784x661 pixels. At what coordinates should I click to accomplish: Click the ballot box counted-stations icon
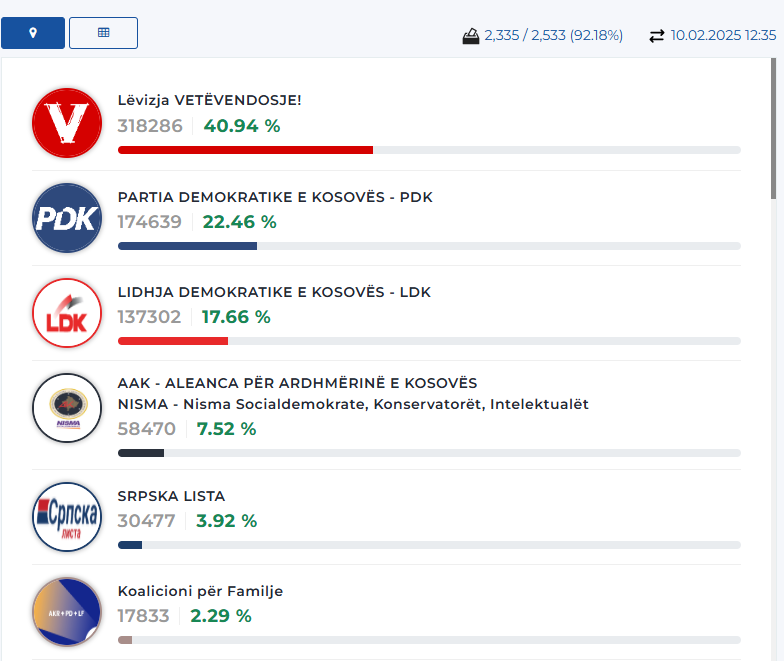(471, 36)
